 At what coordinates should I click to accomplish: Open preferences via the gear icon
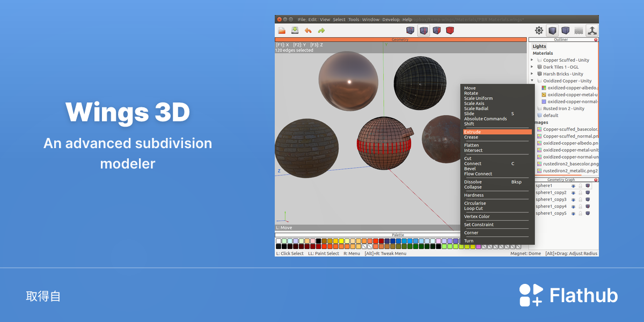[x=539, y=31]
